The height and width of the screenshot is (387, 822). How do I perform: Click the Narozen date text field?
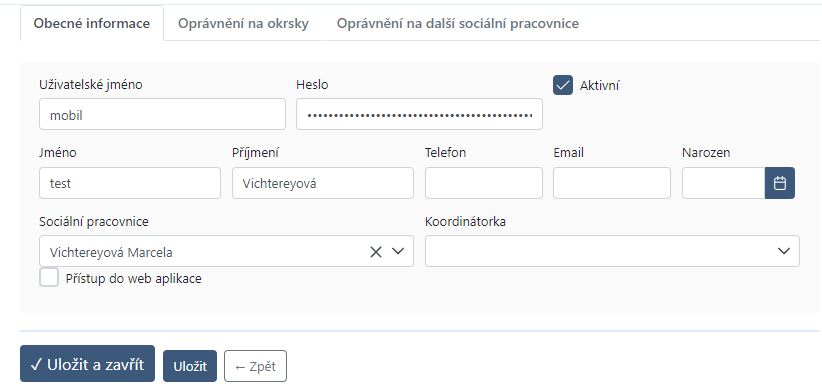(x=723, y=183)
